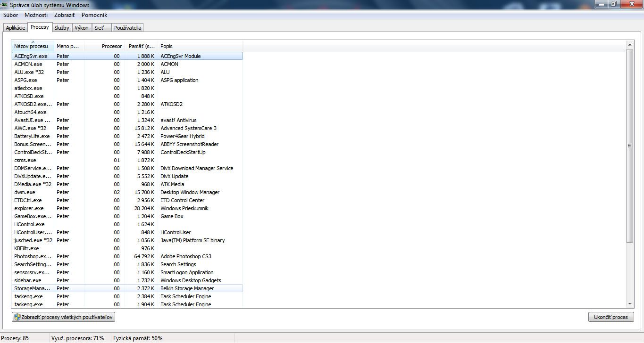Sort by the Popis column header
This screenshot has height=343, width=644.
tap(201, 46)
